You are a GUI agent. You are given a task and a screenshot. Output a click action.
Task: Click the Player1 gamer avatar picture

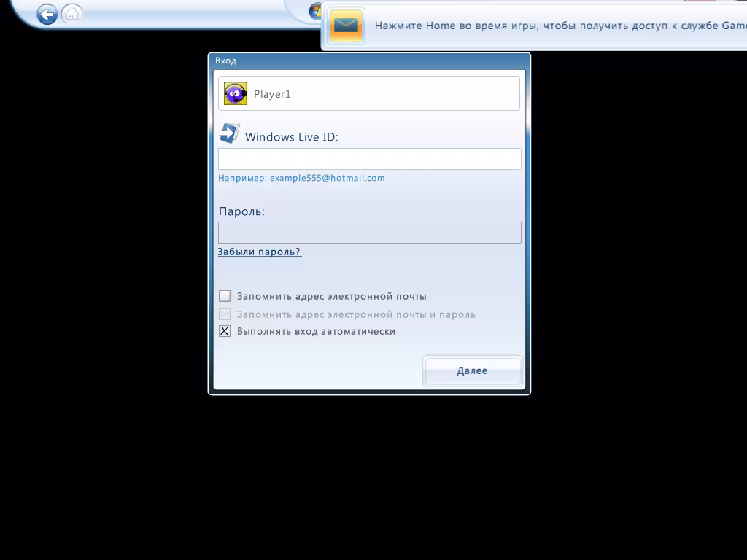pyautogui.click(x=236, y=93)
